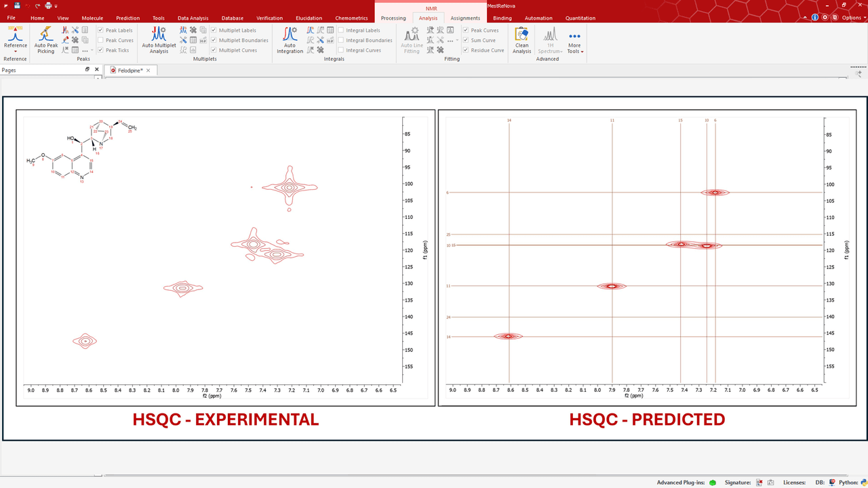Open the Prediction tab
Screen dimensions: 868x488
pyautogui.click(x=127, y=18)
